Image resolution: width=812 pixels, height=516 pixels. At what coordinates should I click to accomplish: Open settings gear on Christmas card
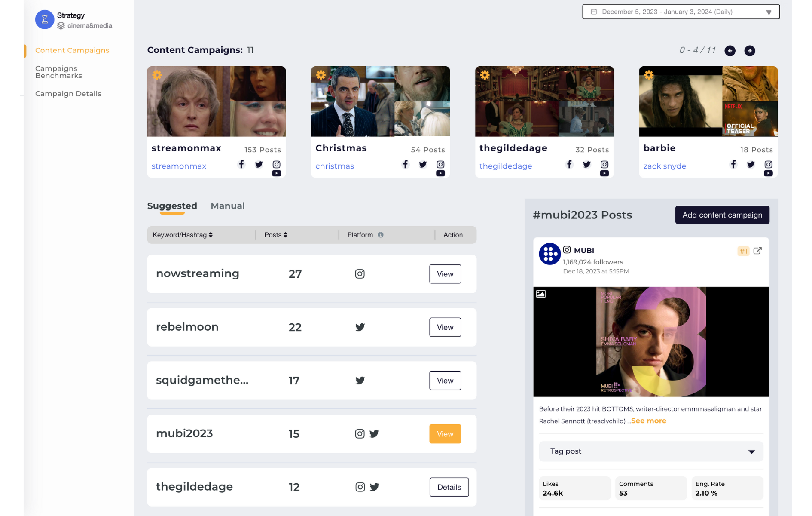click(x=321, y=75)
